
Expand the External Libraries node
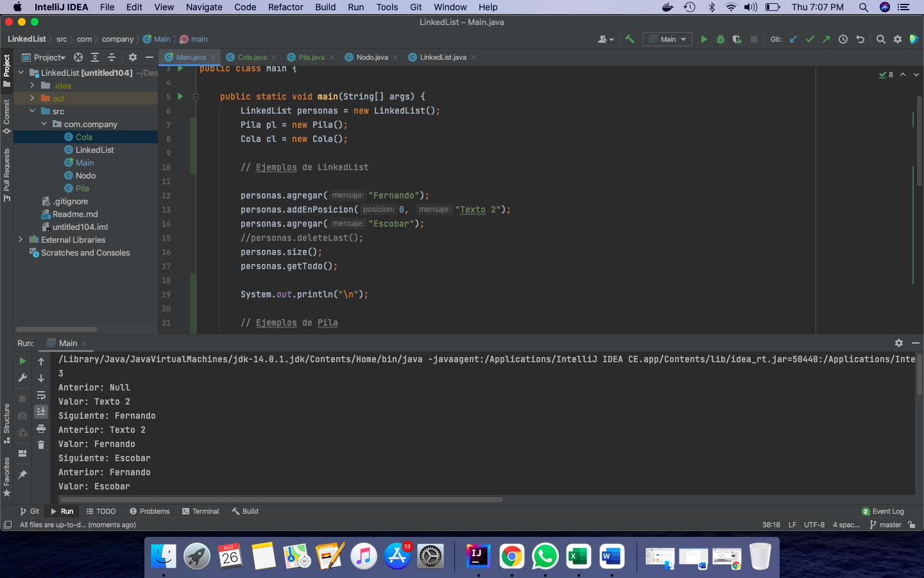click(x=20, y=240)
